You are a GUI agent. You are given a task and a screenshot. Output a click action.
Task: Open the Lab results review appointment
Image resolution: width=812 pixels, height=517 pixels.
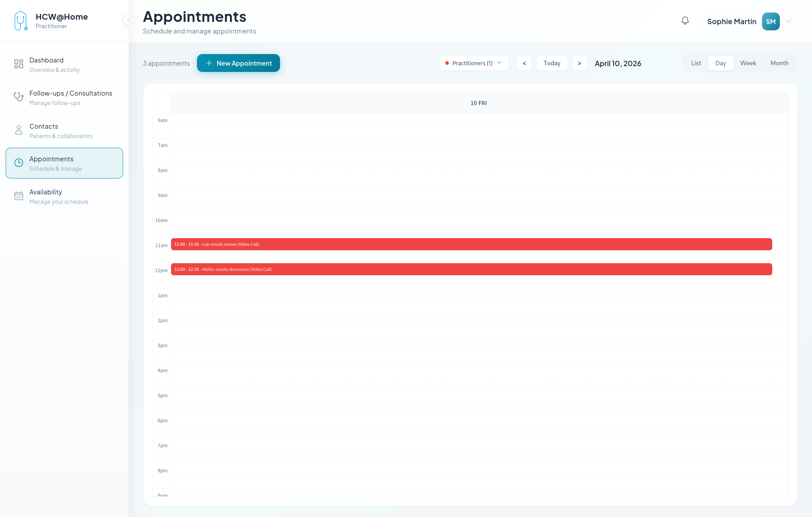point(470,244)
